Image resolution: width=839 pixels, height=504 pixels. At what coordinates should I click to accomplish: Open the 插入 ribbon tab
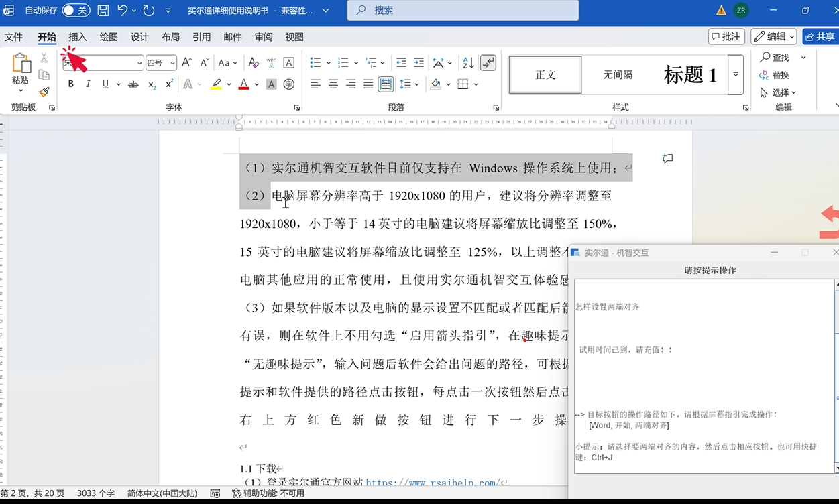[78, 37]
